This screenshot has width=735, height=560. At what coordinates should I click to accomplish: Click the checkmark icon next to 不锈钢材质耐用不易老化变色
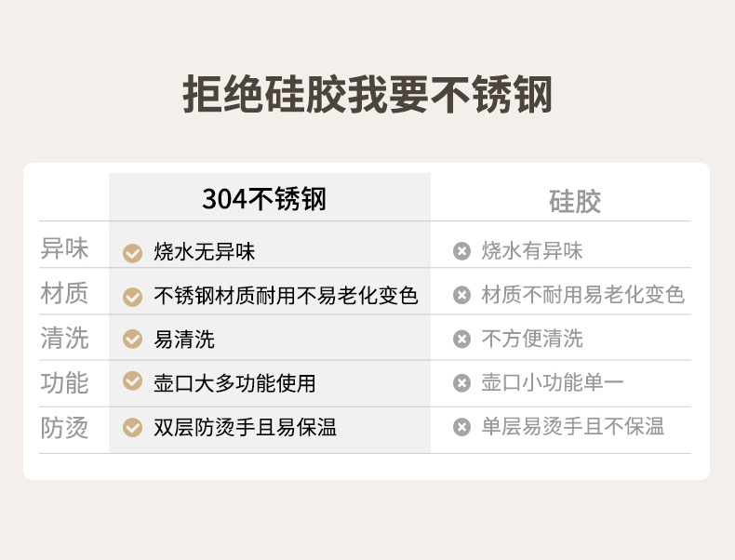[133, 297]
